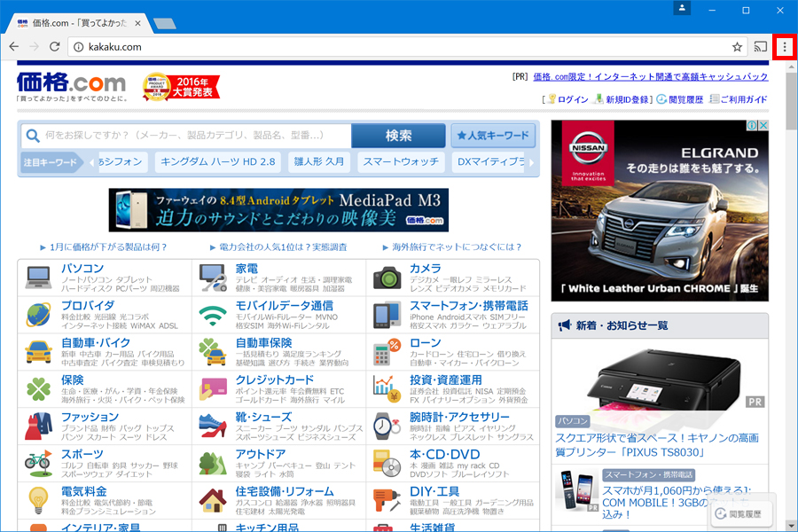Viewport: 798px width, 532px height.
Task: Show next trending keywords with right arrow
Action: coord(531,162)
